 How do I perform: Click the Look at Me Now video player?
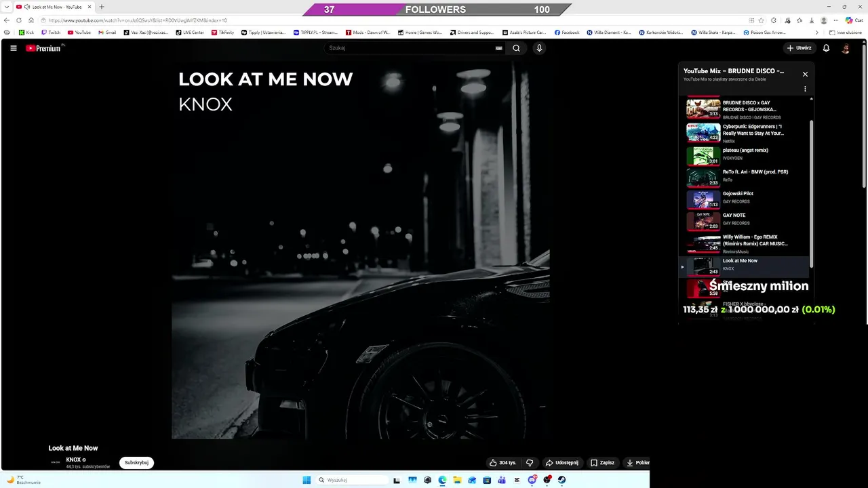coord(360,251)
